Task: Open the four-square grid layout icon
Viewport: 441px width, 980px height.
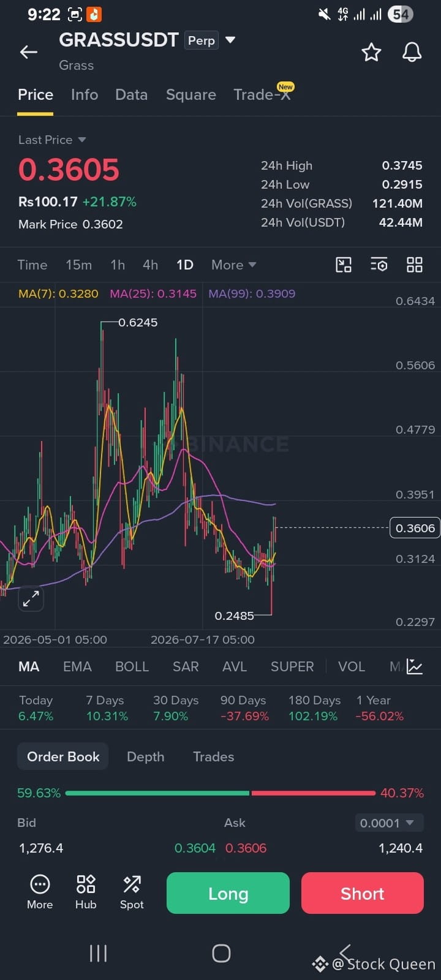Action: click(415, 265)
